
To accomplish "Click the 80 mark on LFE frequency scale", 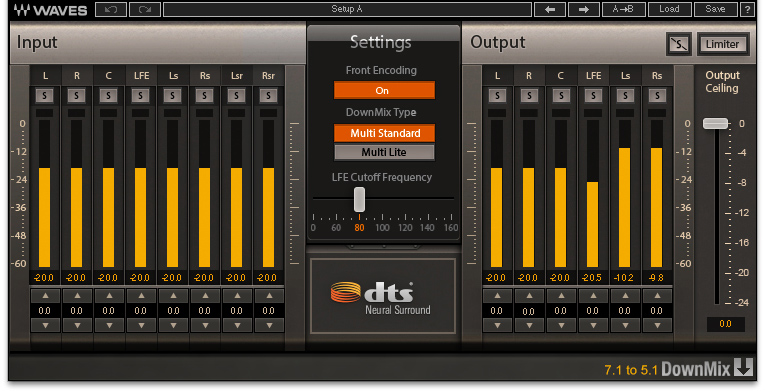I will click(359, 227).
